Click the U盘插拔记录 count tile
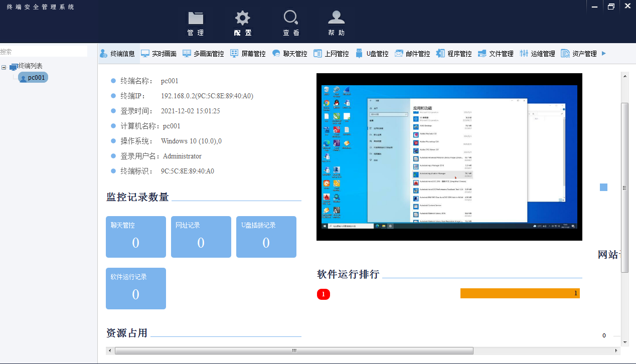Image resolution: width=636 pixels, height=364 pixels. click(x=266, y=237)
